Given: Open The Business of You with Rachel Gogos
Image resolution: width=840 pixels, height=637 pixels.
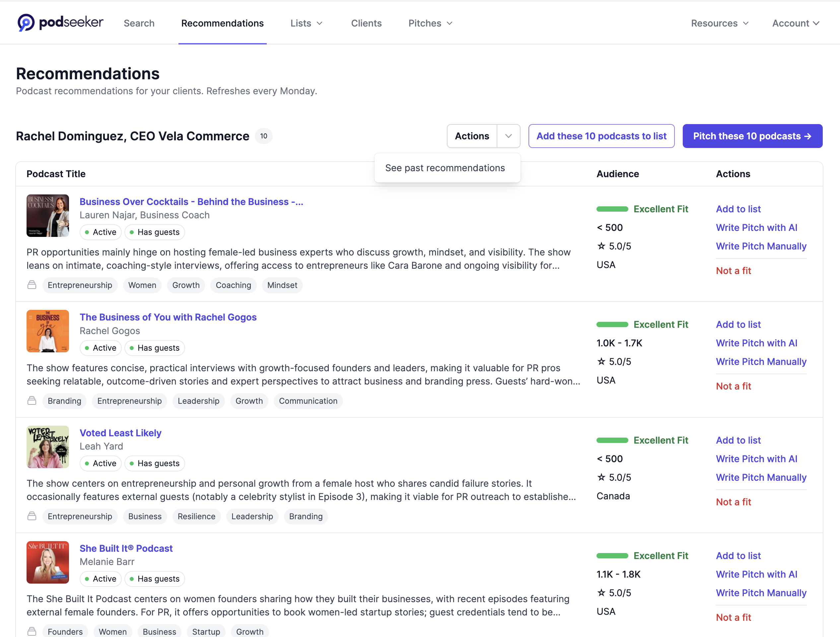Looking at the screenshot, I should pos(168,317).
